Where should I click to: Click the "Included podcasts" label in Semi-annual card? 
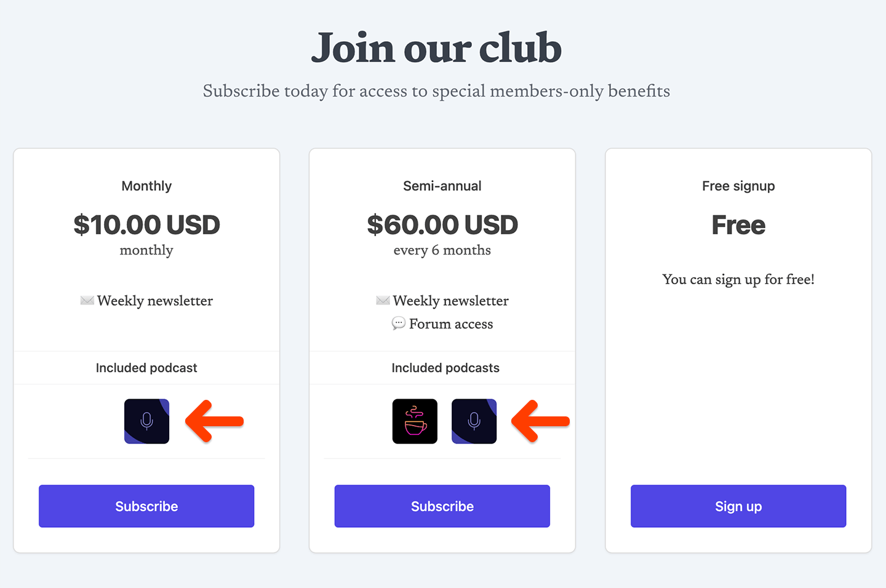pos(445,368)
